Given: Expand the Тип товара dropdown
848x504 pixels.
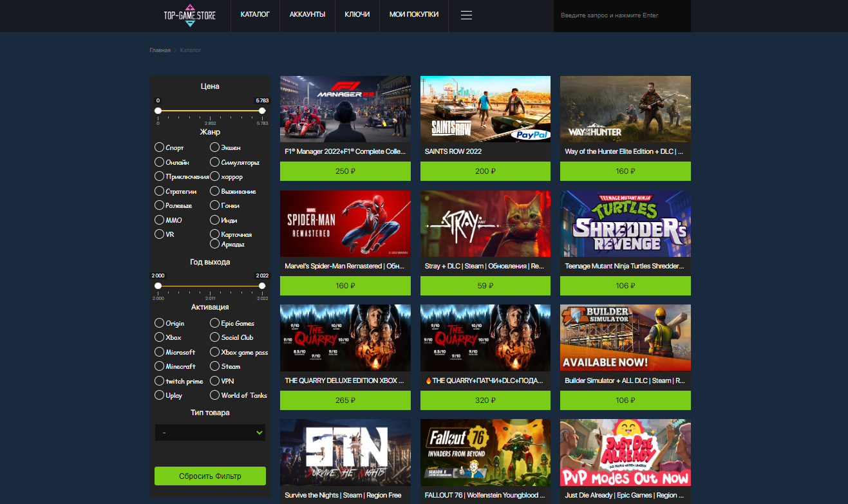Looking at the screenshot, I should [210, 433].
